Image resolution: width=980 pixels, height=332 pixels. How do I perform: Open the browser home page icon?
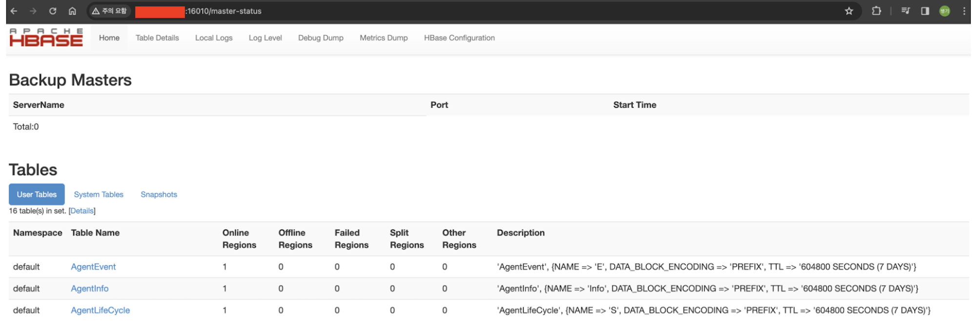(72, 11)
